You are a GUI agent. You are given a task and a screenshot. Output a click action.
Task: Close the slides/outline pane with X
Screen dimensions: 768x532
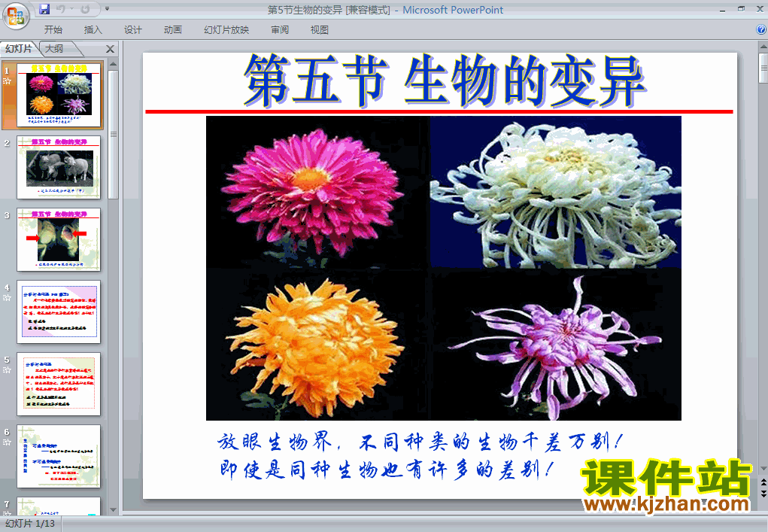point(111,49)
